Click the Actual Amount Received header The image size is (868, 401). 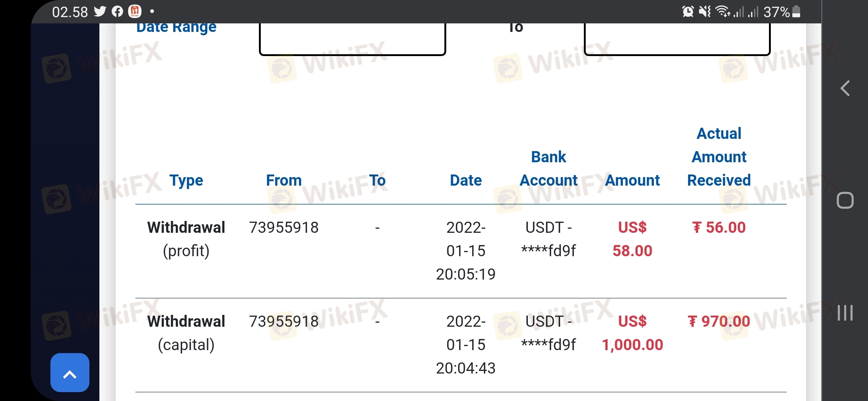(x=719, y=157)
